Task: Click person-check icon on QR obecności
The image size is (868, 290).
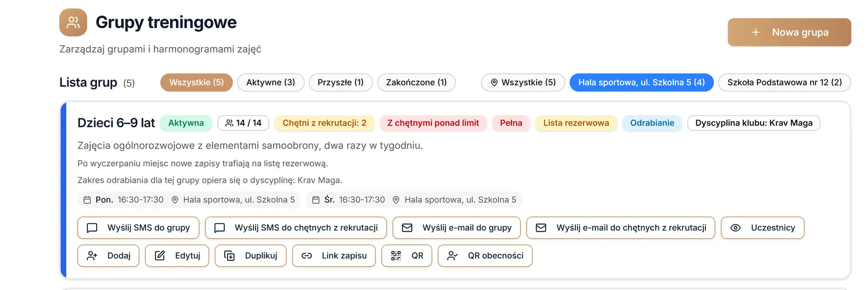Action: [453, 256]
